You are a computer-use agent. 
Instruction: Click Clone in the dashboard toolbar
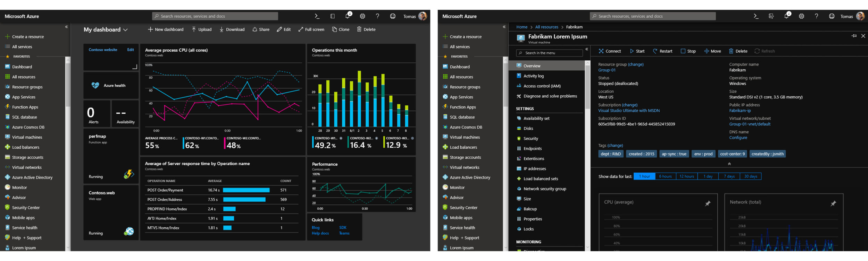[x=341, y=29]
